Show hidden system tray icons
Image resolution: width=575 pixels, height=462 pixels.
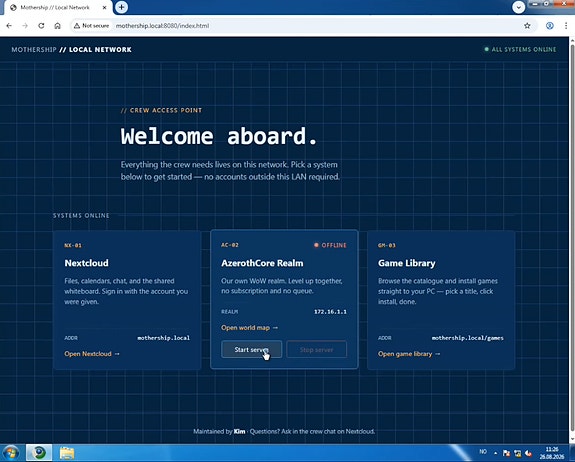tap(495, 453)
